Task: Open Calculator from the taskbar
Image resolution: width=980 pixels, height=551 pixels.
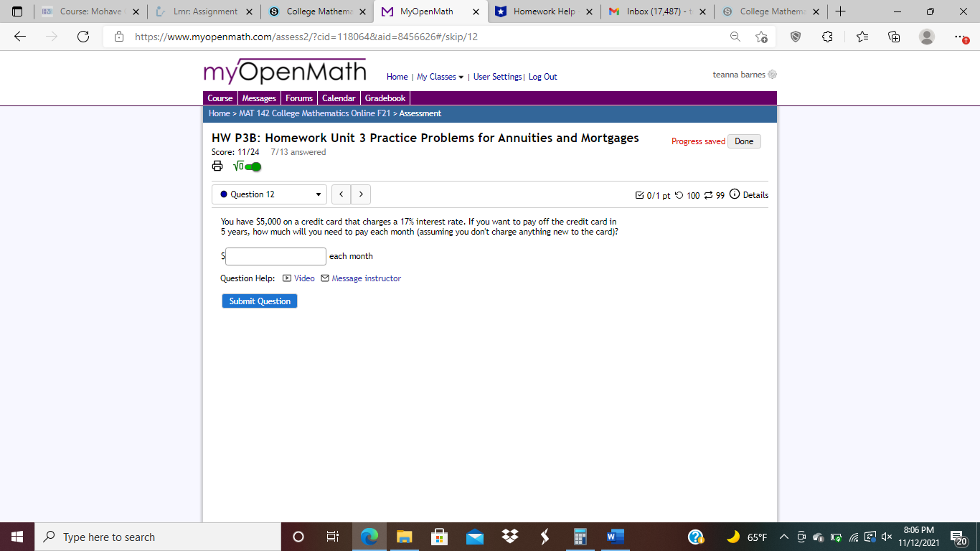Action: pos(580,536)
